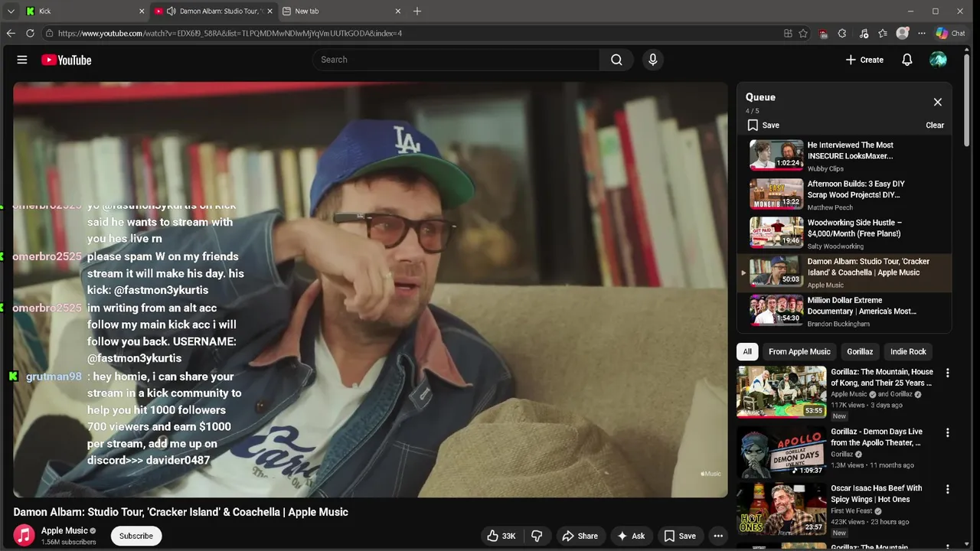
Task: Open Apple Music channel name link
Action: (x=64, y=530)
